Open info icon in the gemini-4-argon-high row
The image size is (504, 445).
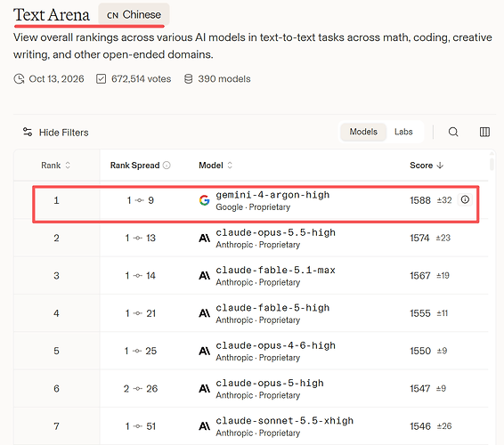(x=465, y=200)
